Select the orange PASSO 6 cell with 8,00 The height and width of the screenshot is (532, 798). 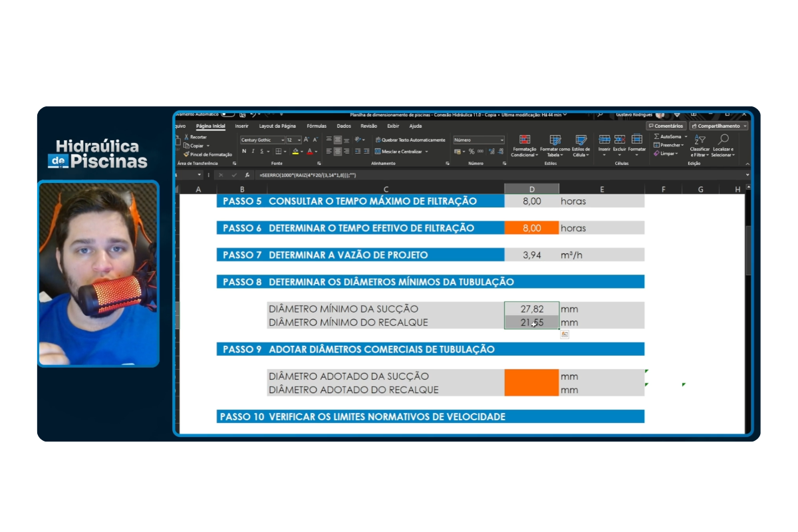coord(531,228)
